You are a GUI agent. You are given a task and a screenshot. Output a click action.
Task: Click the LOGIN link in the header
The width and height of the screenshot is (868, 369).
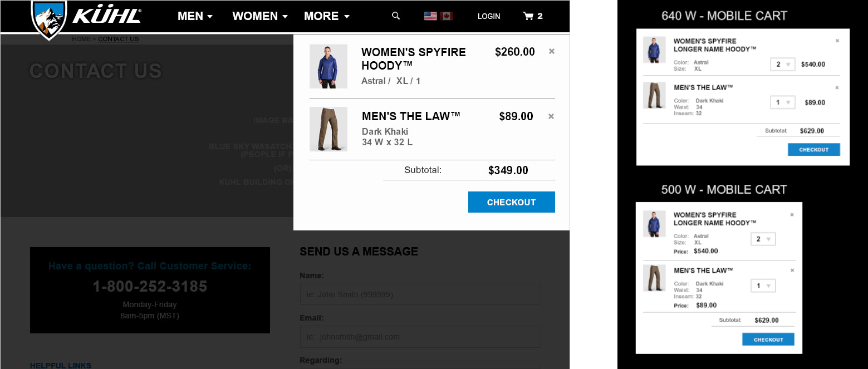(x=489, y=17)
